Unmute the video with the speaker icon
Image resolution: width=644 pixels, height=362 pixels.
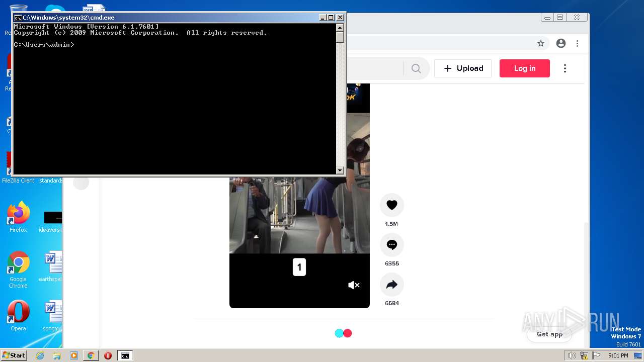click(x=354, y=285)
